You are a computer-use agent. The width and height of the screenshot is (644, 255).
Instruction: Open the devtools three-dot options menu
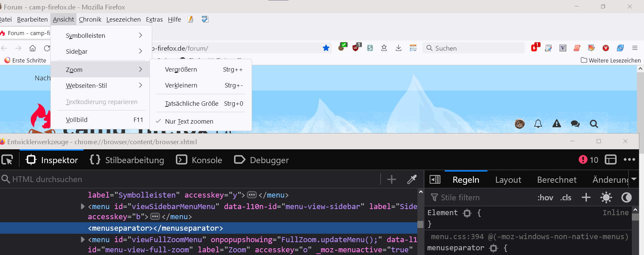coord(629,160)
